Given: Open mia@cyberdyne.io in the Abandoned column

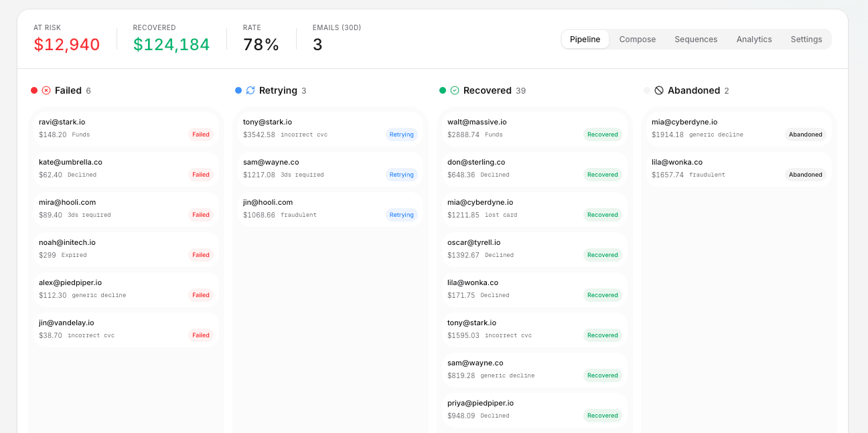Looking at the screenshot, I should coord(739,128).
